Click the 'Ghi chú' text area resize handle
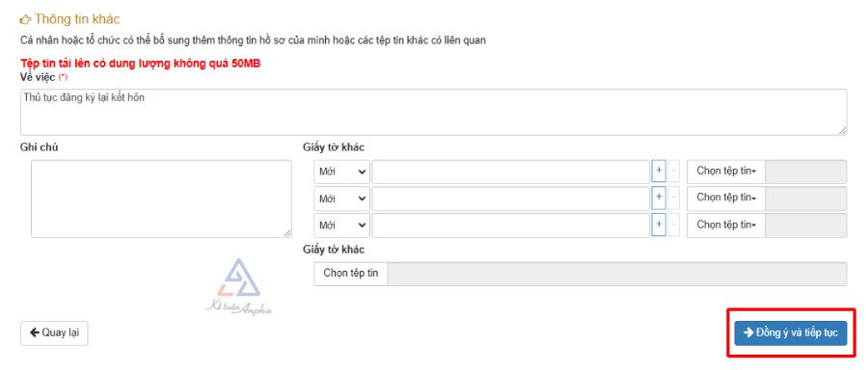 pyautogui.click(x=287, y=233)
